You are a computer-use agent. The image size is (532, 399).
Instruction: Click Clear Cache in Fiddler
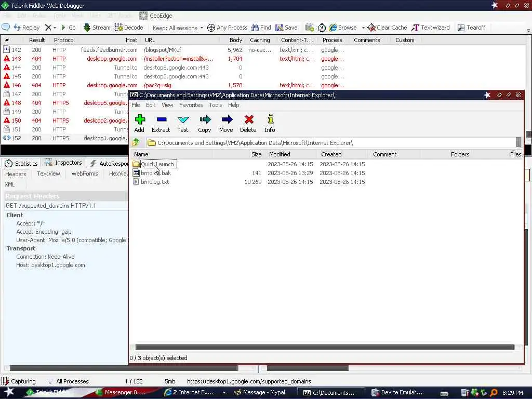387,28
